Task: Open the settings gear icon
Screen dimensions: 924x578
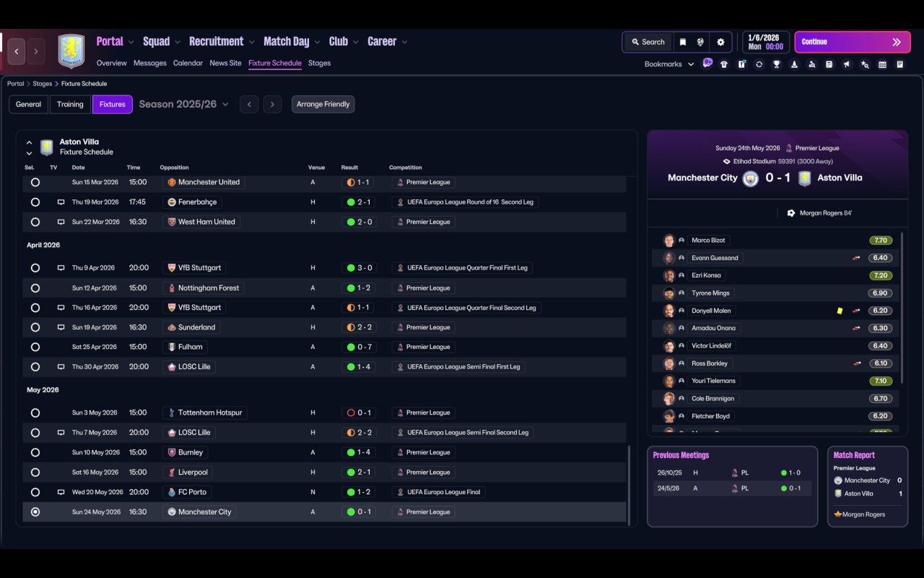Action: click(720, 42)
